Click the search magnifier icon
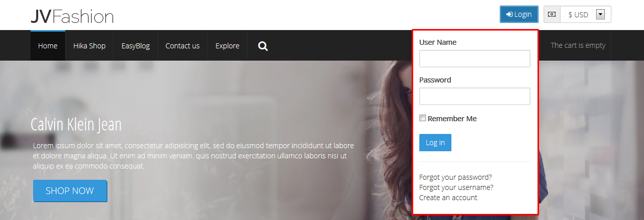The height and width of the screenshot is (220, 644). click(262, 46)
